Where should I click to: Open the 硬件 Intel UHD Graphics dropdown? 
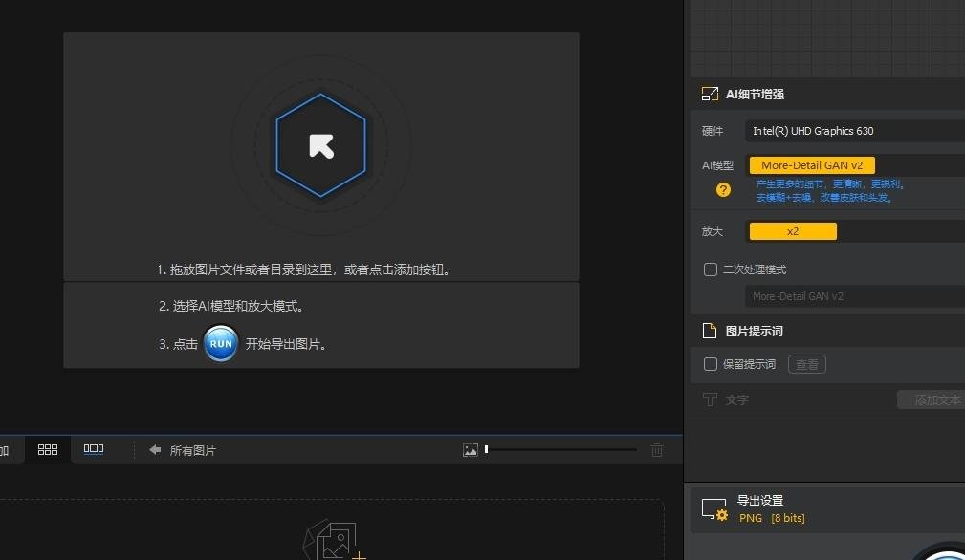tap(855, 131)
